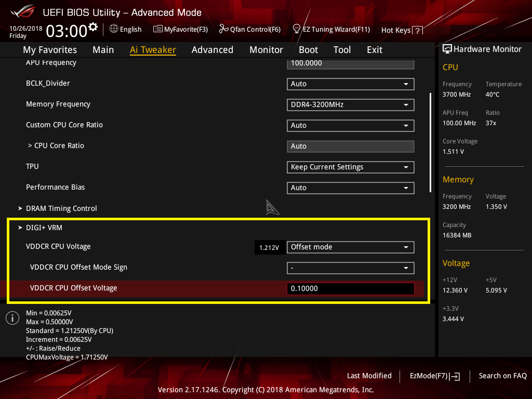Click the +12V 12.360 V value
Screen dimensions: 532x399
tap(455, 291)
